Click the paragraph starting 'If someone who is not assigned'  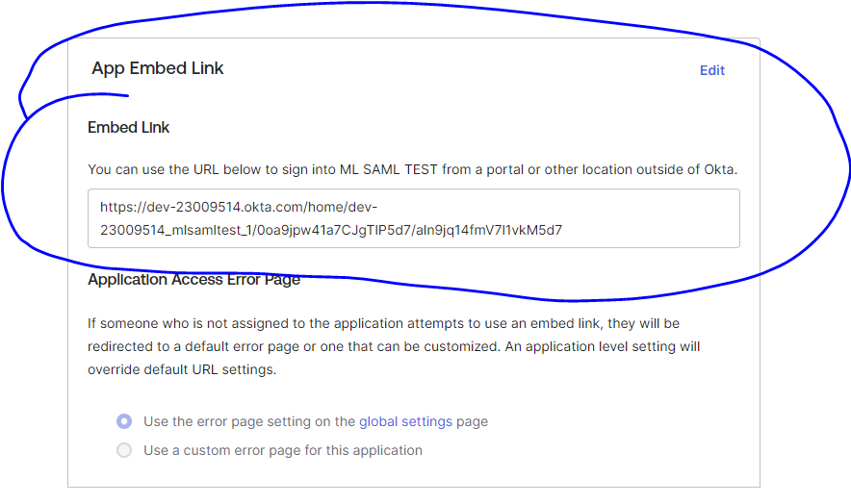(x=394, y=346)
